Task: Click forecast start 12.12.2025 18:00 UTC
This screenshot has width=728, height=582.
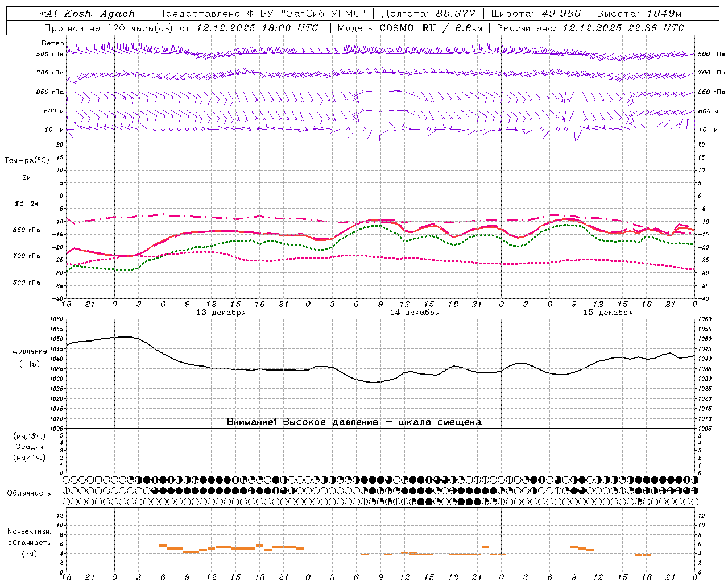Action: coord(257,28)
